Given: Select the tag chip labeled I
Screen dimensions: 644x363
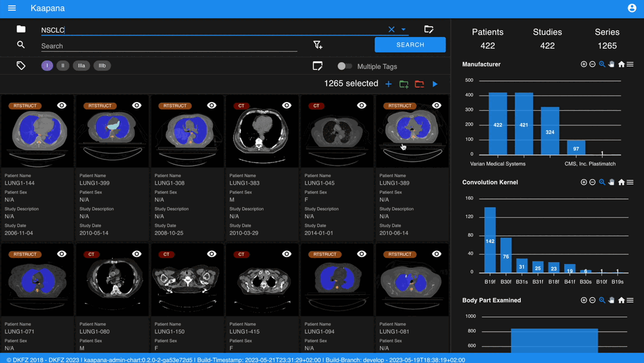Looking at the screenshot, I should tap(47, 66).
